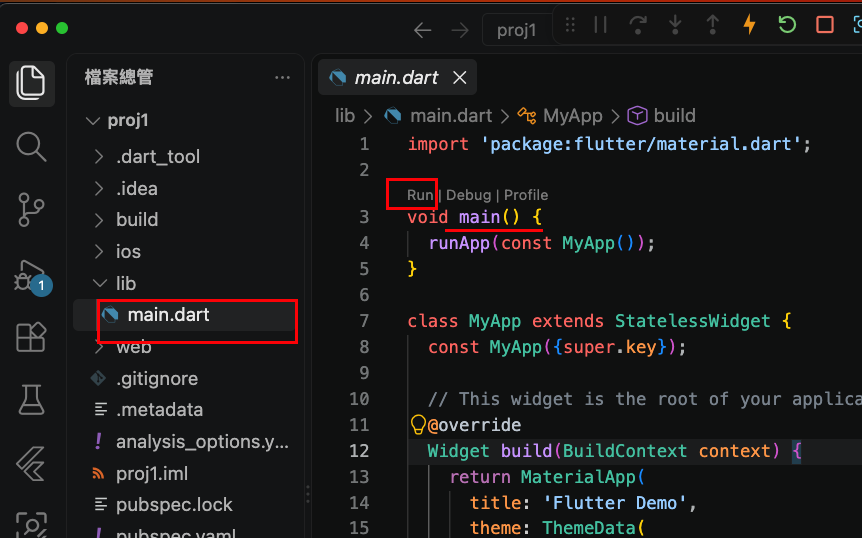Open the Search view in activity bar
The image size is (862, 538).
point(31,147)
